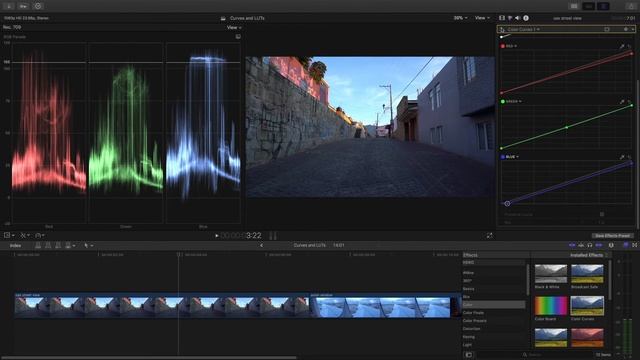Select the Blur effects category
640x360 pixels.
[467, 297]
